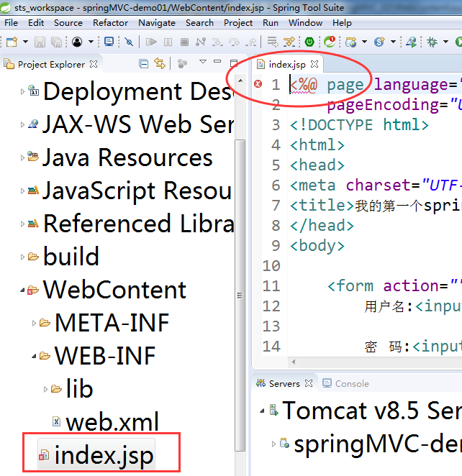Expand the META-INF folder

[x=34, y=323]
